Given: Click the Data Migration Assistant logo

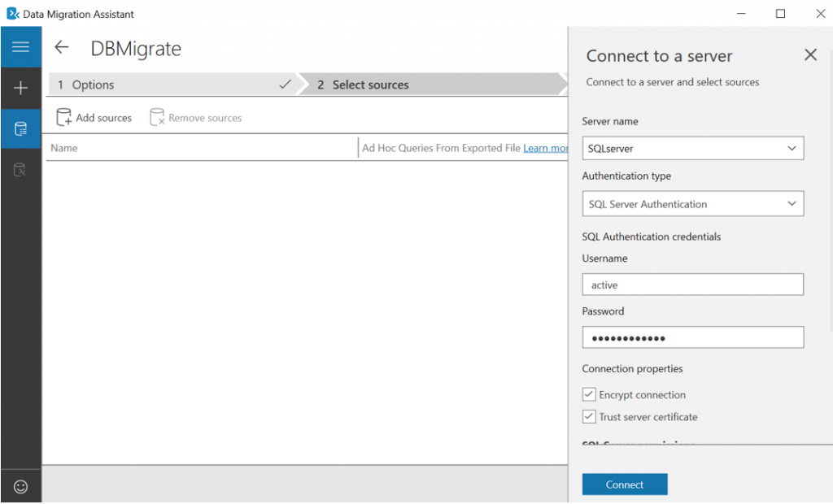Looking at the screenshot, I should point(11,13).
